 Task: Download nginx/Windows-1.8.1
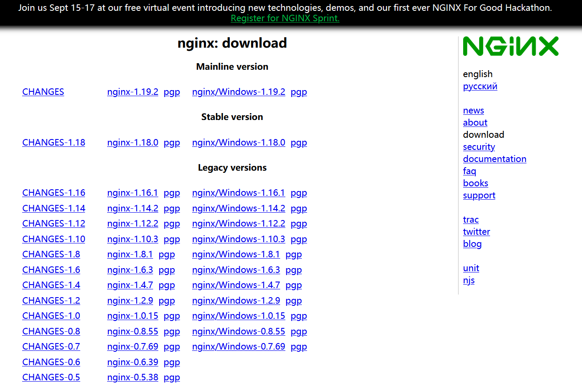tap(236, 254)
